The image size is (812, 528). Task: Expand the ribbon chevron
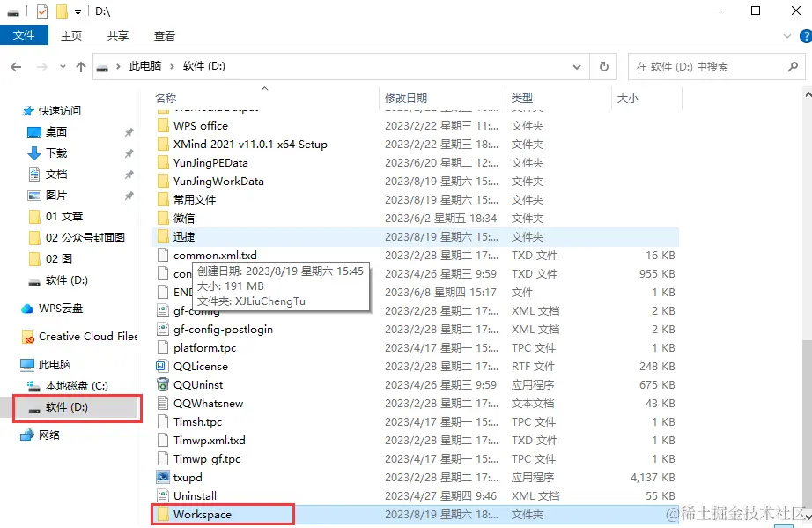(x=787, y=36)
